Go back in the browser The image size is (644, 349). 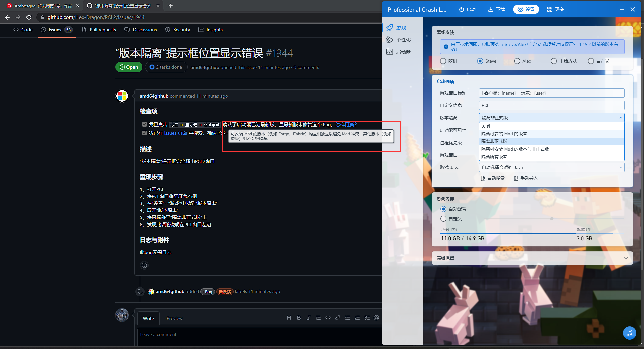[x=7, y=17]
